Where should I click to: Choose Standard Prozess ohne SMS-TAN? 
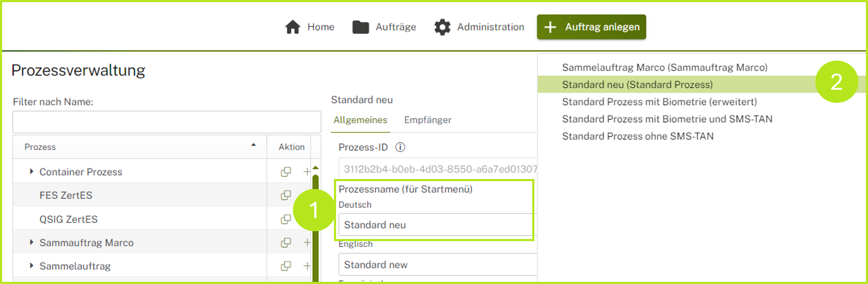pos(637,136)
